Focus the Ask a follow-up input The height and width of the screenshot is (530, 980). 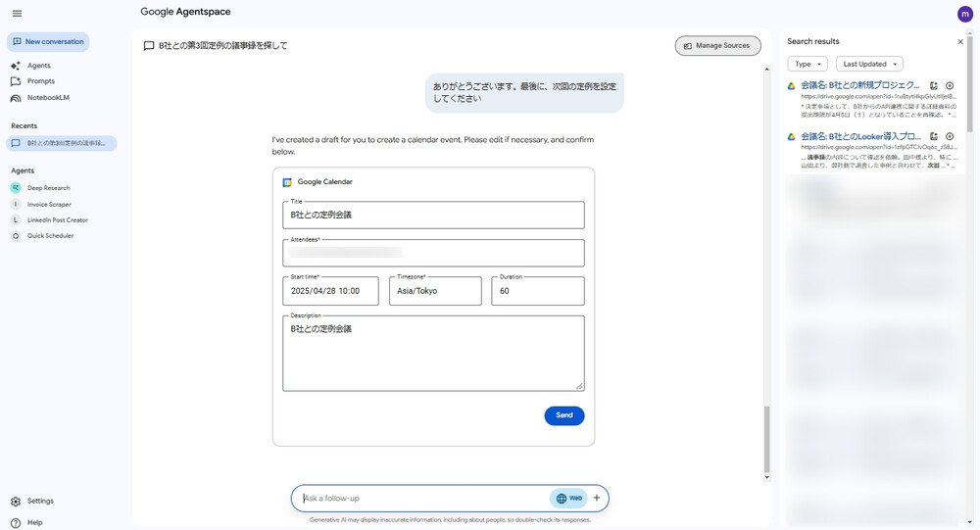point(423,499)
